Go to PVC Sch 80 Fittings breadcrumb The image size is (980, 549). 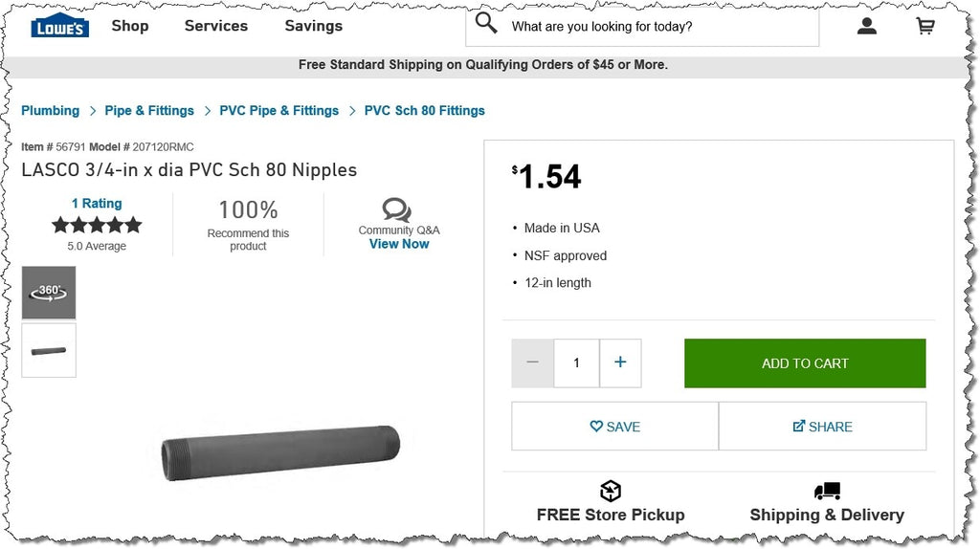(424, 111)
